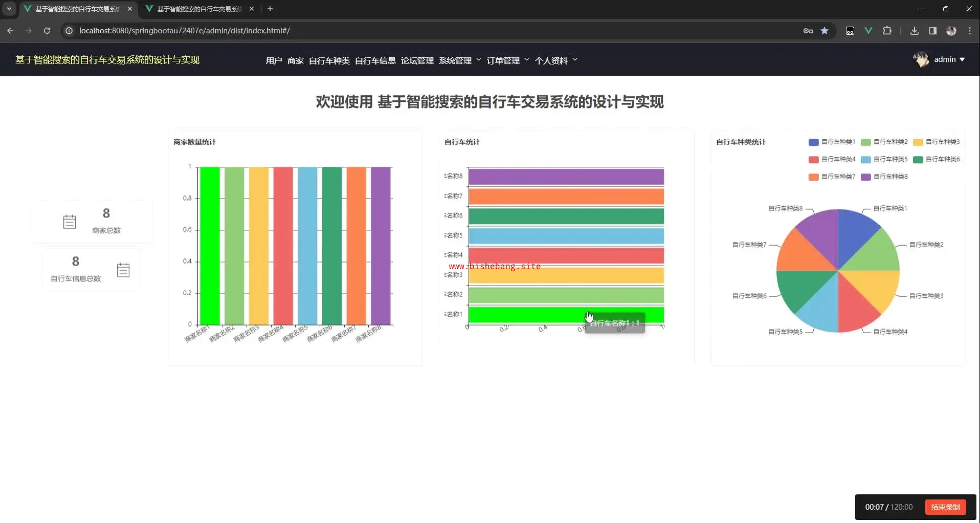Expand the 订单管理 dropdown menu
The image size is (980, 523).
click(507, 60)
